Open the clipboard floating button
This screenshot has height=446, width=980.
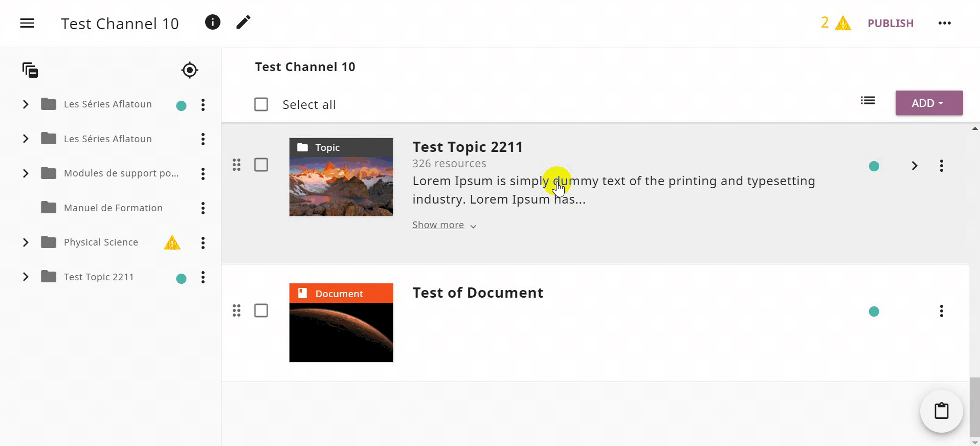[942, 411]
